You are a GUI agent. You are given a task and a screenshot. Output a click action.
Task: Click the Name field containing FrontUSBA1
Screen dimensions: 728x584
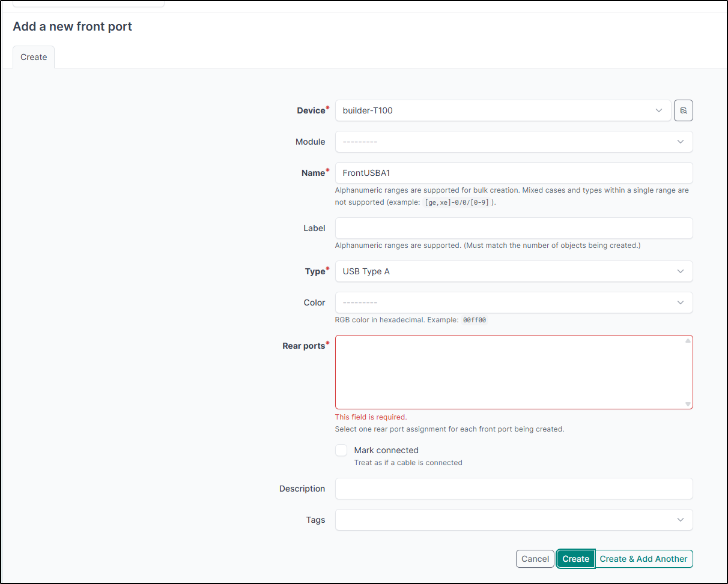click(x=514, y=173)
